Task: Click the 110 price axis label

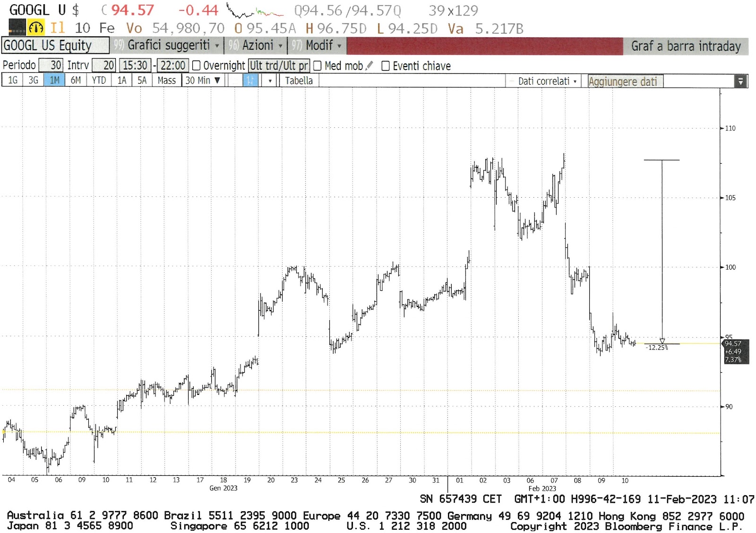Action: pos(730,128)
